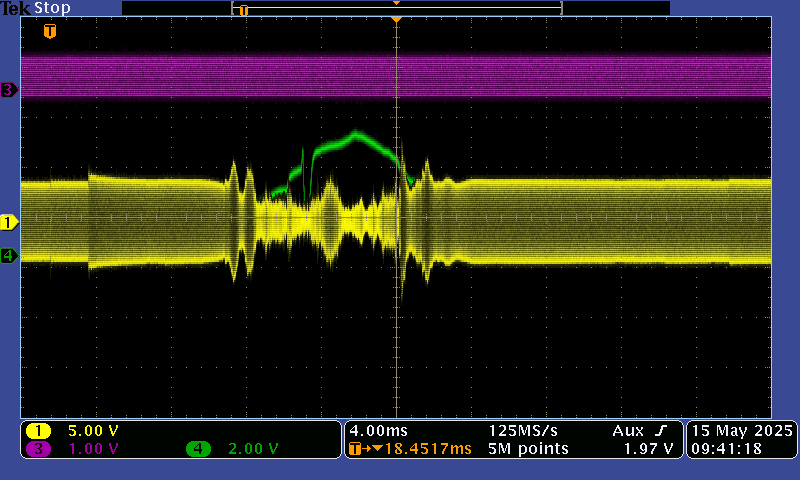Click the record view bar at top
The height and width of the screenshot is (480, 800).
tap(396, 8)
